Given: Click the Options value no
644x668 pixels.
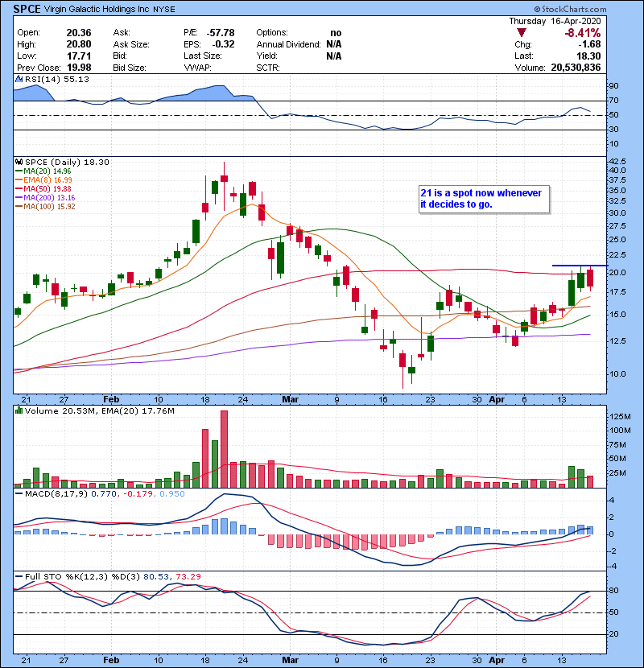Looking at the screenshot, I should [x=336, y=33].
